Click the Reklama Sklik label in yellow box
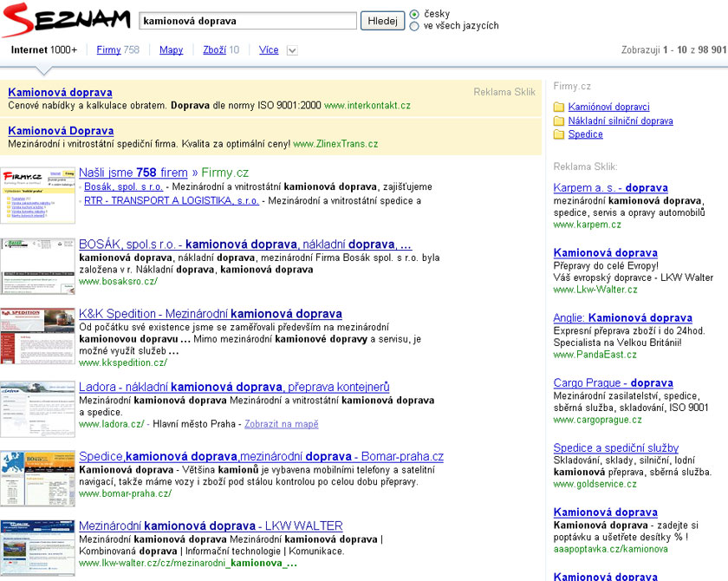The height and width of the screenshot is (581, 728). click(x=504, y=92)
